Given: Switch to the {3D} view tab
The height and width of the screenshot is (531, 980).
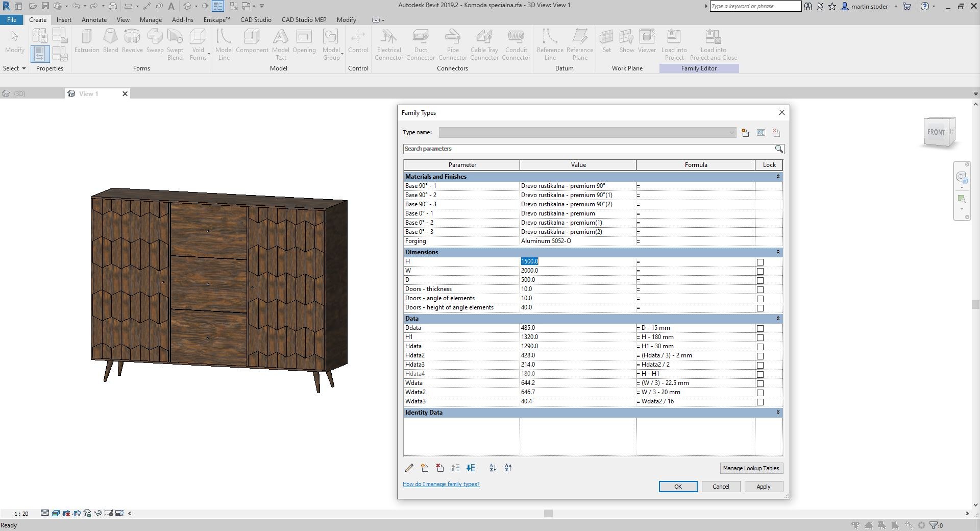Looking at the screenshot, I should pyautogui.click(x=19, y=94).
